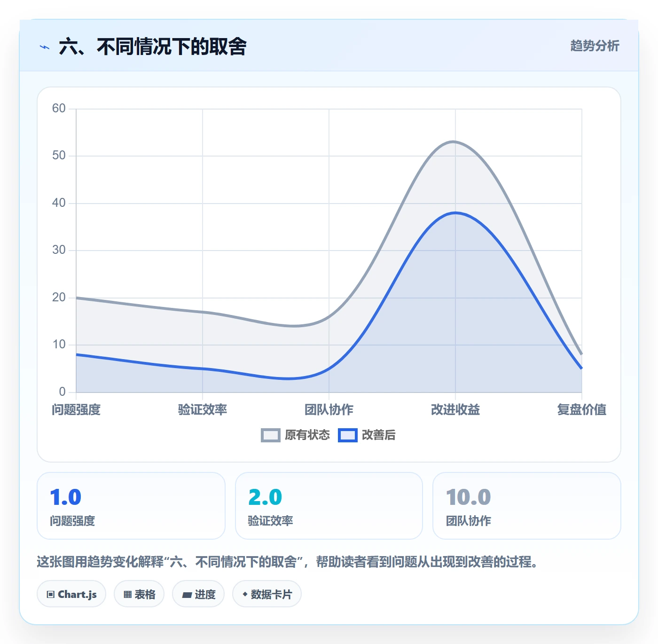Click the x-axis label 团队协作
This screenshot has height=644, width=658.
[x=329, y=409]
